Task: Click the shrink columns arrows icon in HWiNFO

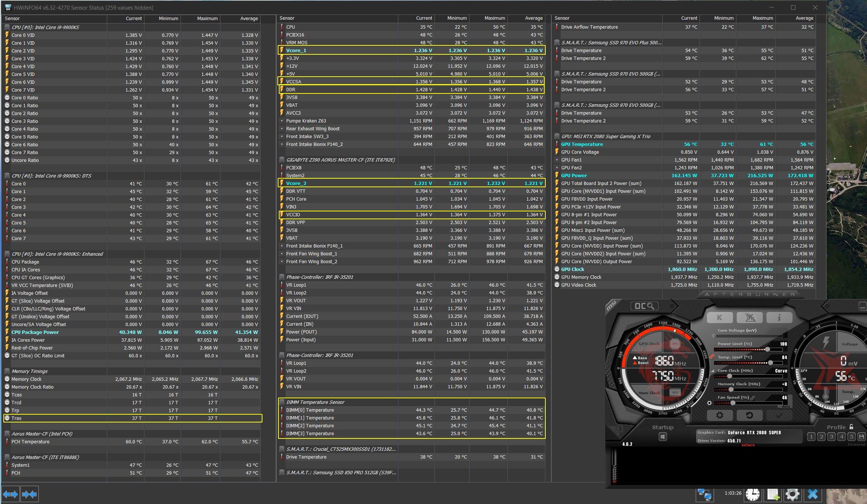Action: point(29,494)
